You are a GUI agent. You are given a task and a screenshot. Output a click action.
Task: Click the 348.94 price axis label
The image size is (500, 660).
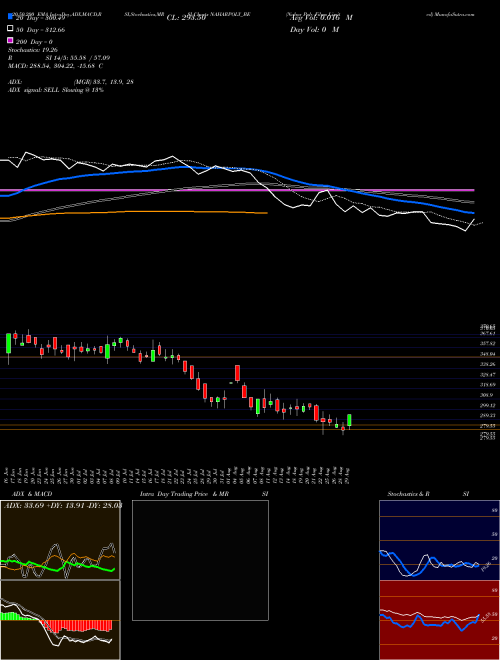point(487,354)
